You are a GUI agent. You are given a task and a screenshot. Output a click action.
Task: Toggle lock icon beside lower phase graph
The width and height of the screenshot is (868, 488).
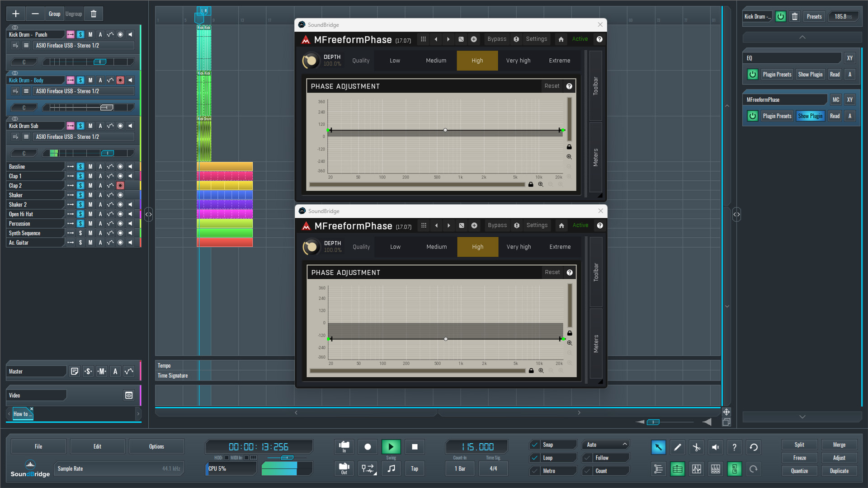tap(570, 333)
